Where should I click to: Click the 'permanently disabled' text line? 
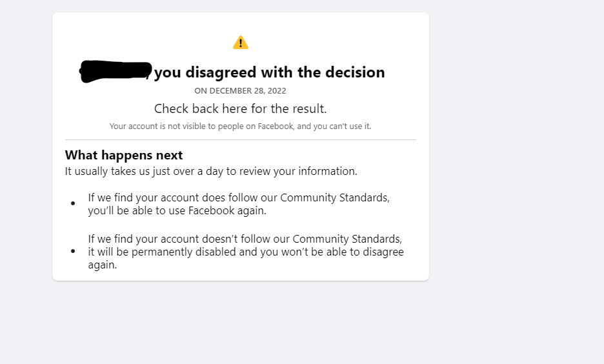click(x=246, y=252)
